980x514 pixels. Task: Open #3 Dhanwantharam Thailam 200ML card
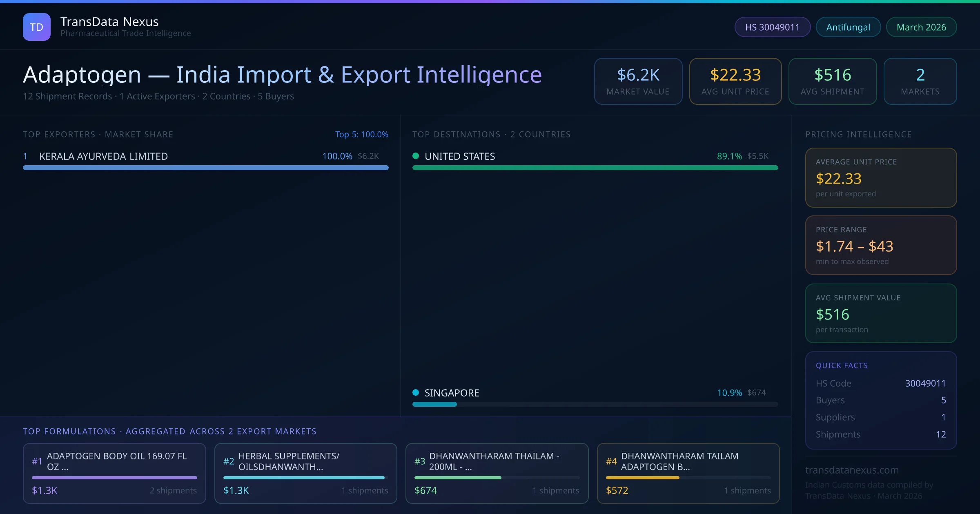click(497, 473)
